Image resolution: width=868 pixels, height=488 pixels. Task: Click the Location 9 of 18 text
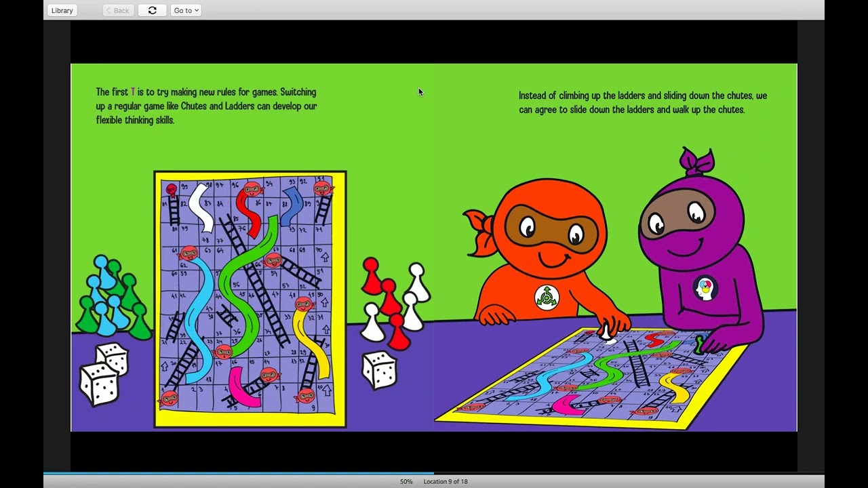coord(446,481)
